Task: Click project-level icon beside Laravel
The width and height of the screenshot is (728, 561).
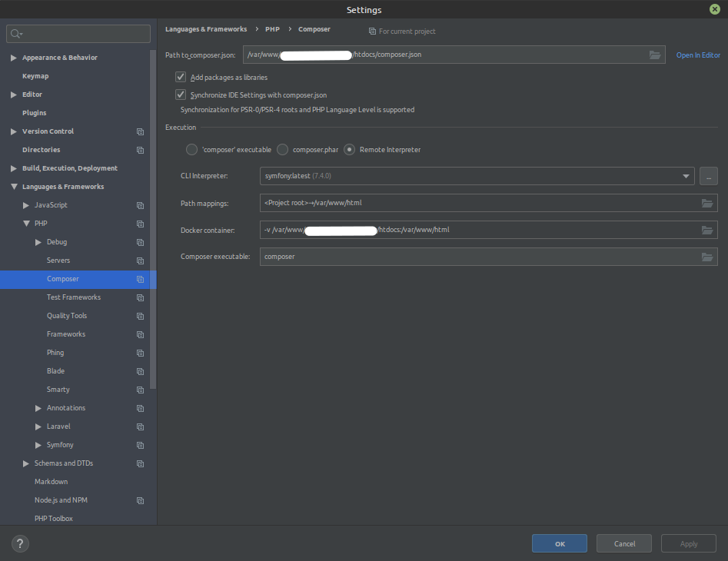Action: 140,427
